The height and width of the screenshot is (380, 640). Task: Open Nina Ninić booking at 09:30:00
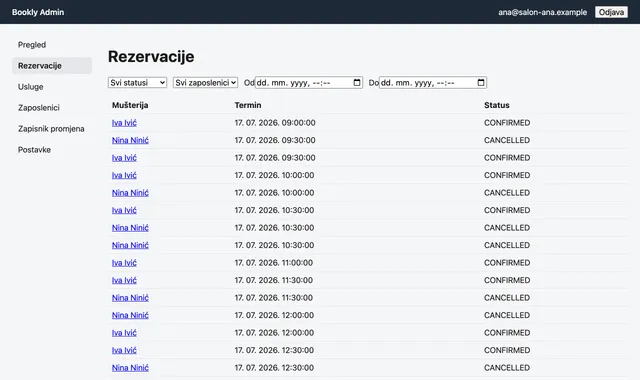tap(130, 140)
